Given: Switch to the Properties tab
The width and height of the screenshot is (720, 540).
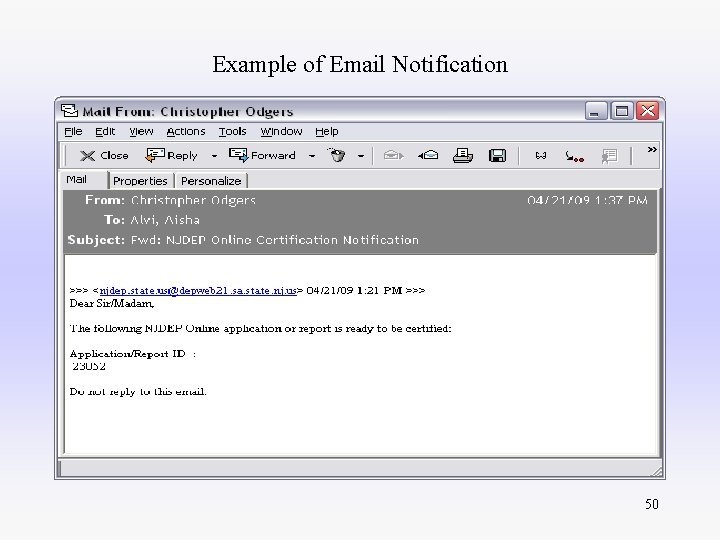Looking at the screenshot, I should point(140,181).
